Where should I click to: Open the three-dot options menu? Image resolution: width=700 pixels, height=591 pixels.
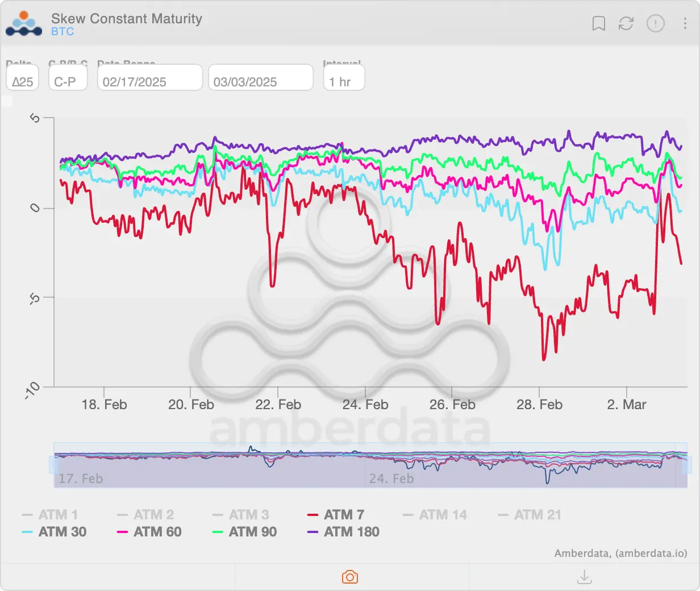point(685,23)
